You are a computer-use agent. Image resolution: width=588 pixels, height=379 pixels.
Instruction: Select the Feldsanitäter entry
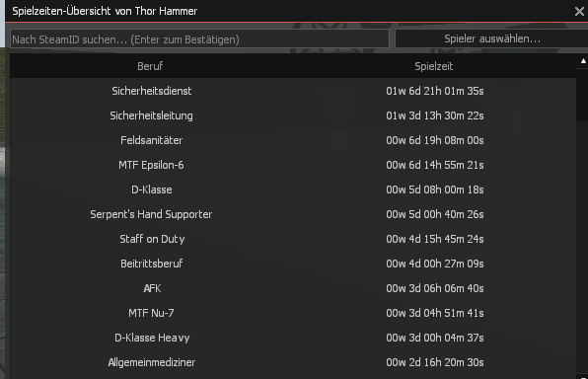tap(293, 140)
